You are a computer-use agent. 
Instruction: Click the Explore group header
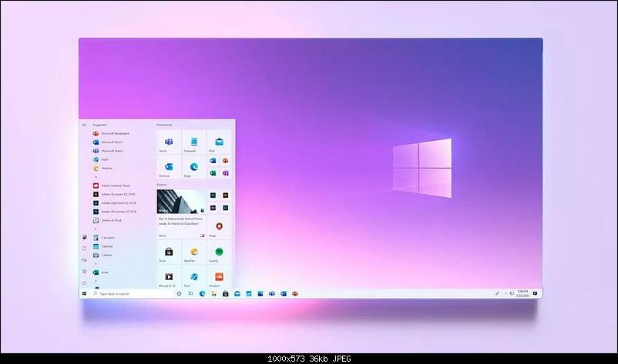coord(162,185)
